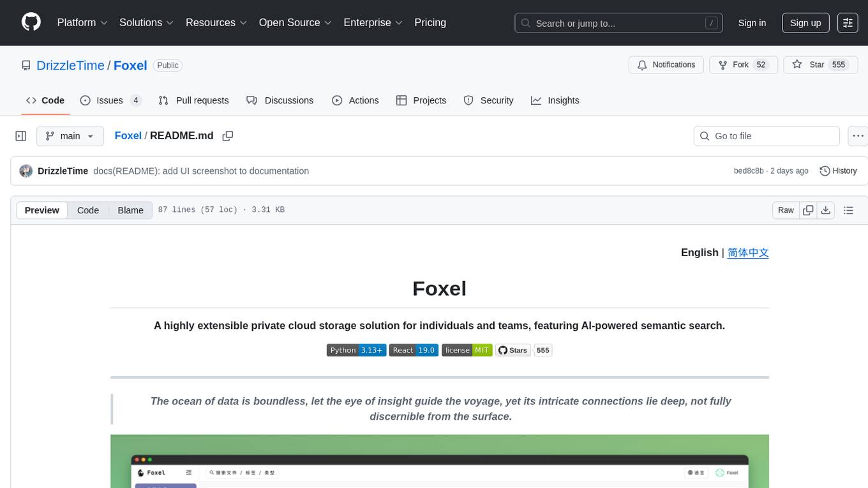The width and height of the screenshot is (868, 488).
Task: Click the fork count 52
Action: (760, 65)
